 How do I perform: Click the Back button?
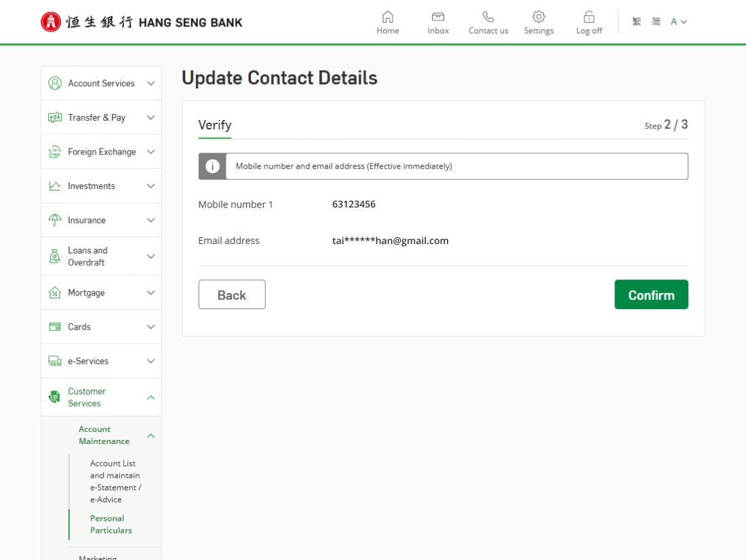[232, 295]
